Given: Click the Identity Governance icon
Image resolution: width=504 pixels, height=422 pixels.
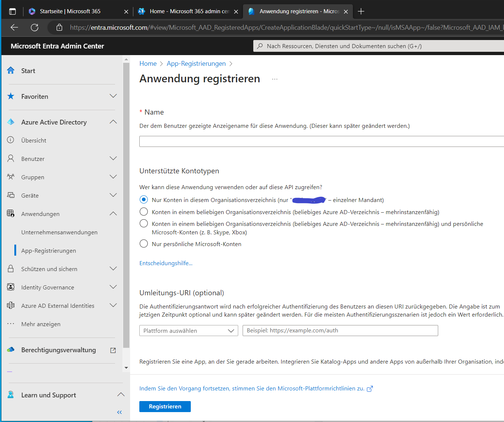Looking at the screenshot, I should point(11,287).
